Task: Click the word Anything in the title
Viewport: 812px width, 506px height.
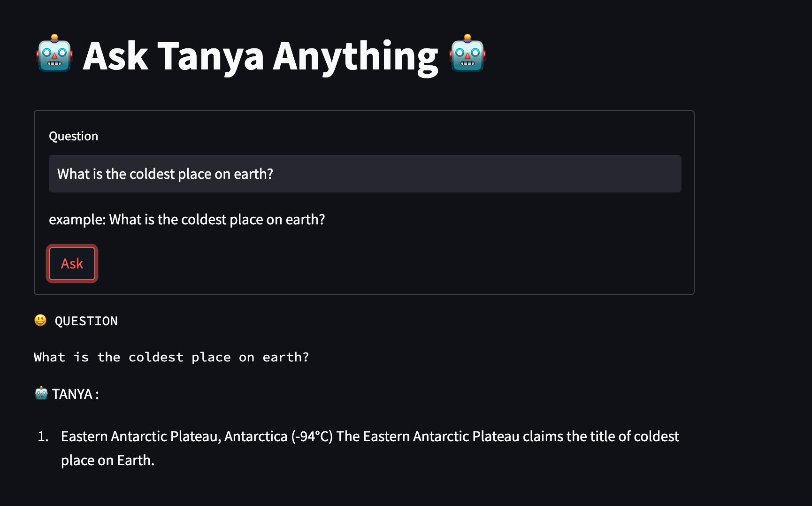Action: coord(355,57)
